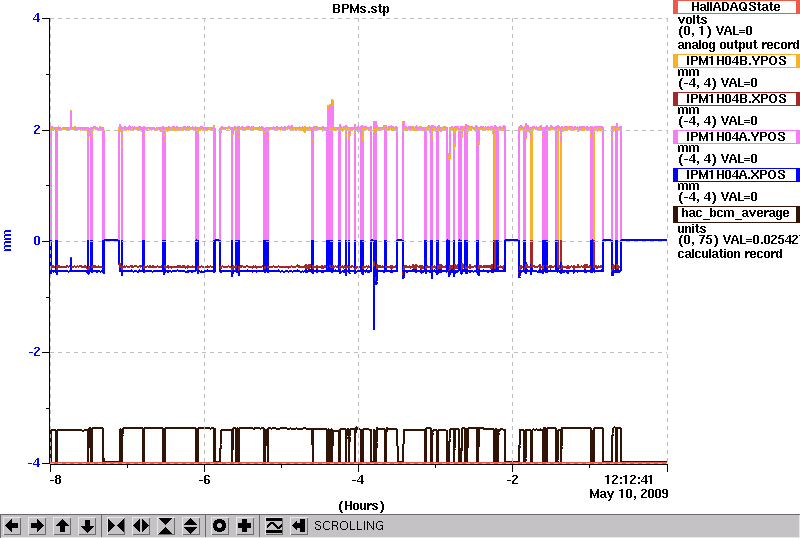Click the waveform graph-refresh icon
The height and width of the screenshot is (538, 800).
pos(274,526)
